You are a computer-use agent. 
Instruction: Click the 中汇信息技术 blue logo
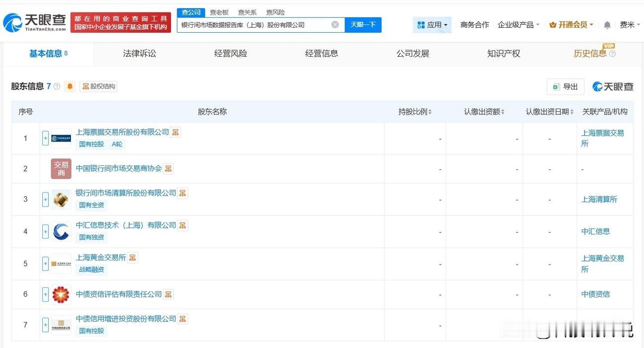(x=61, y=231)
